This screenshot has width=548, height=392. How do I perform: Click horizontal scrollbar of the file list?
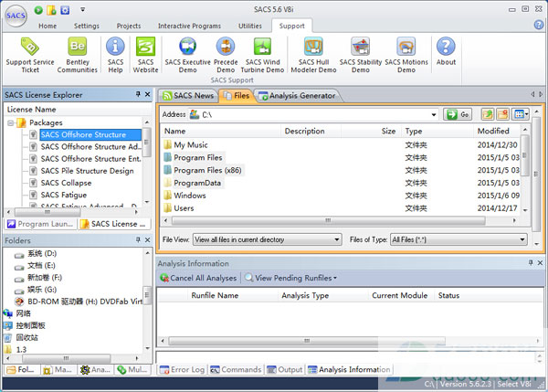click(328, 220)
